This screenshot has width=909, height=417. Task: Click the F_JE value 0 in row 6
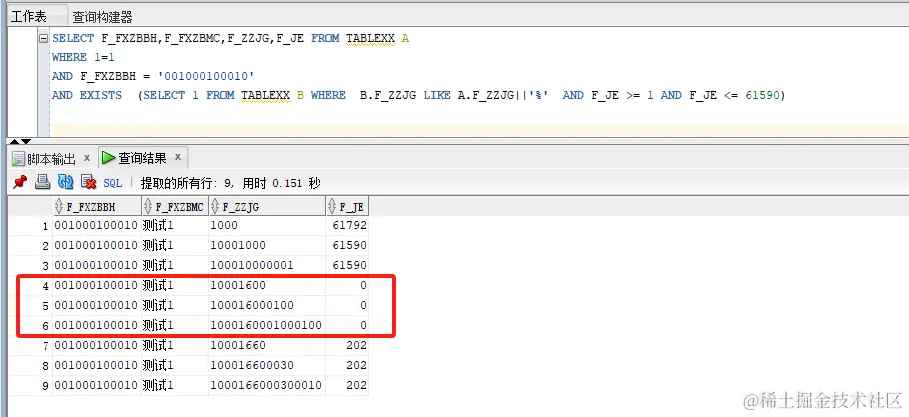click(x=347, y=325)
